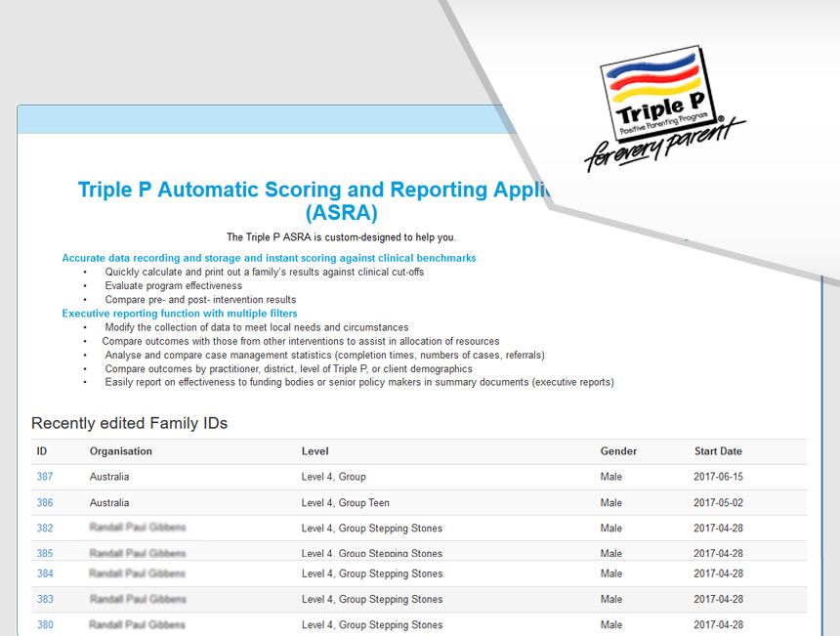Select the 2017-05-02 start date cell
840x636 pixels.
coord(718,502)
